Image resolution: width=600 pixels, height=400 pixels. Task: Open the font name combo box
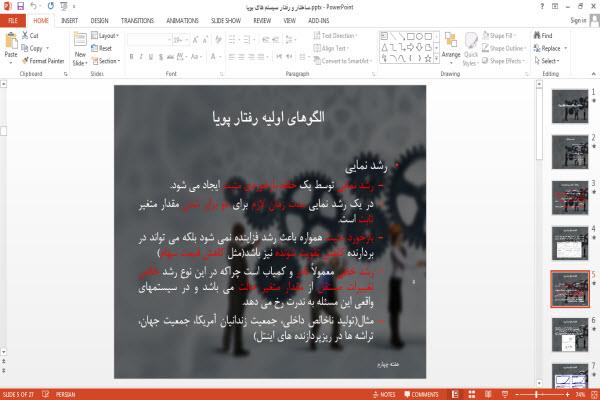[x=149, y=39]
